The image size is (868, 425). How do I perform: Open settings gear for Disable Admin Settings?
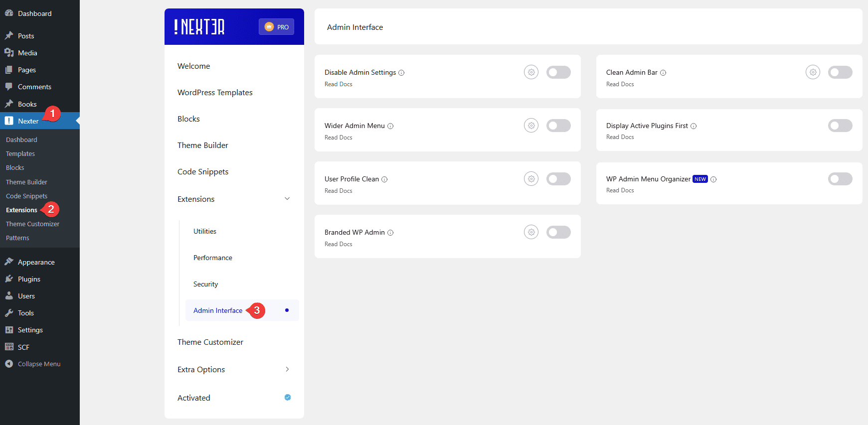[x=531, y=72]
